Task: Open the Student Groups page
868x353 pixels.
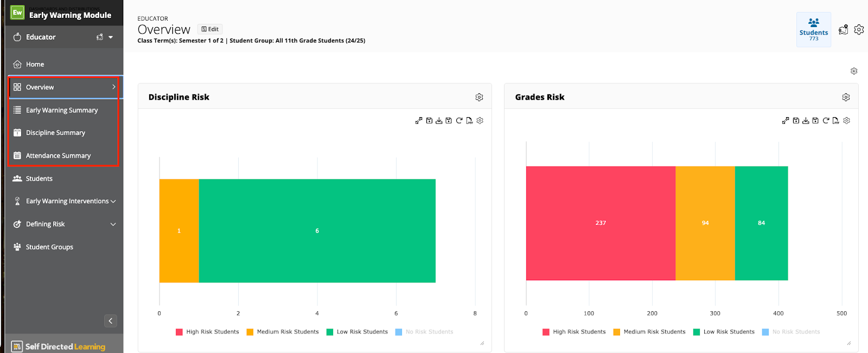Action: pyautogui.click(x=49, y=247)
